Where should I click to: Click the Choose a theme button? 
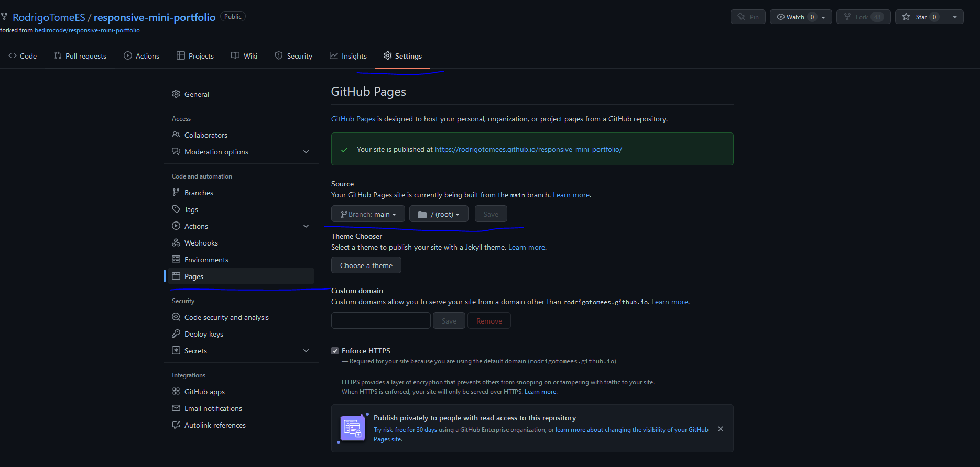point(366,265)
